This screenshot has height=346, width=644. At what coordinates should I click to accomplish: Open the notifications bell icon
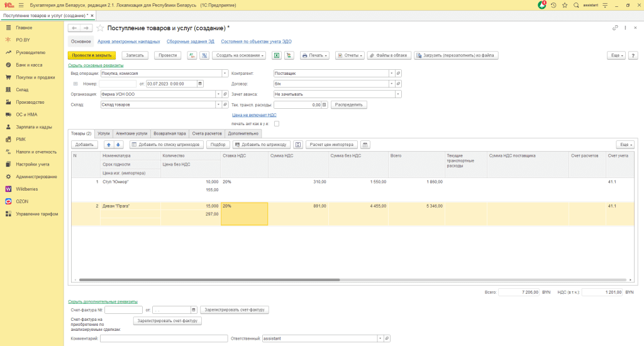coord(542,5)
